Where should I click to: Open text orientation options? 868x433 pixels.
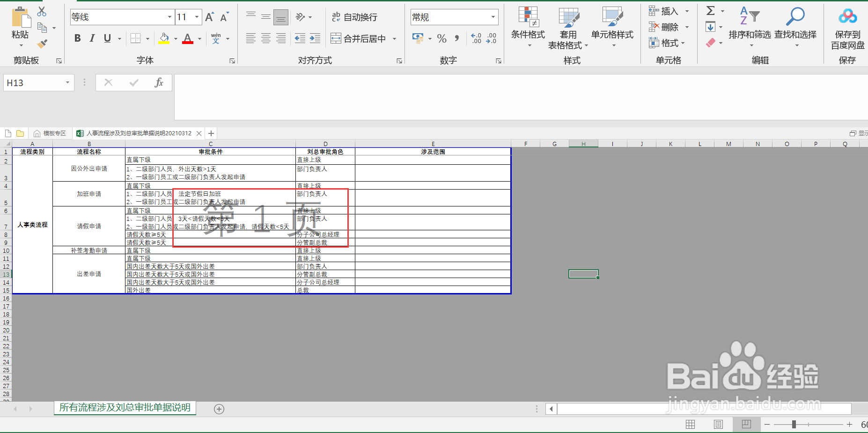pos(301,17)
